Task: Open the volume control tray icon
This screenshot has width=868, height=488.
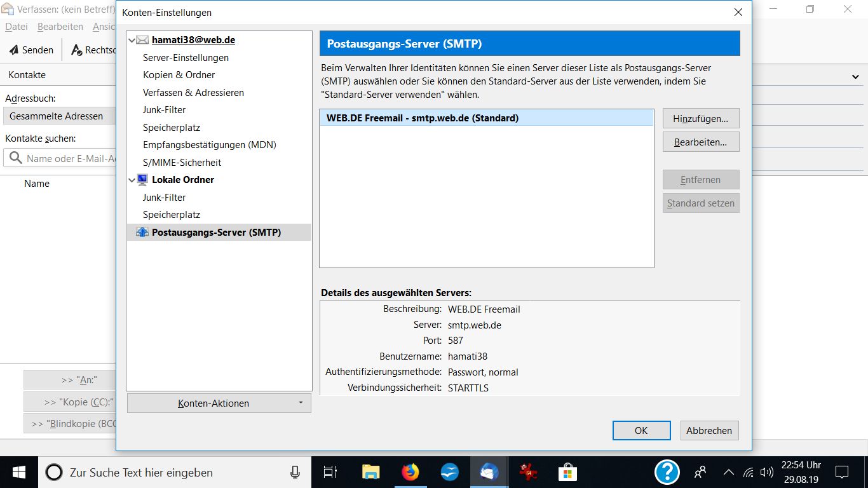Action: tap(766, 472)
